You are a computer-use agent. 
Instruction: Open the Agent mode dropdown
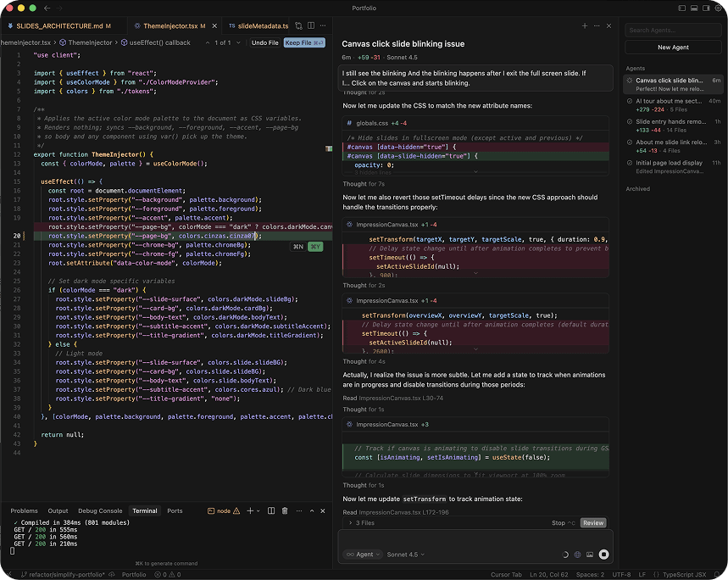363,555
